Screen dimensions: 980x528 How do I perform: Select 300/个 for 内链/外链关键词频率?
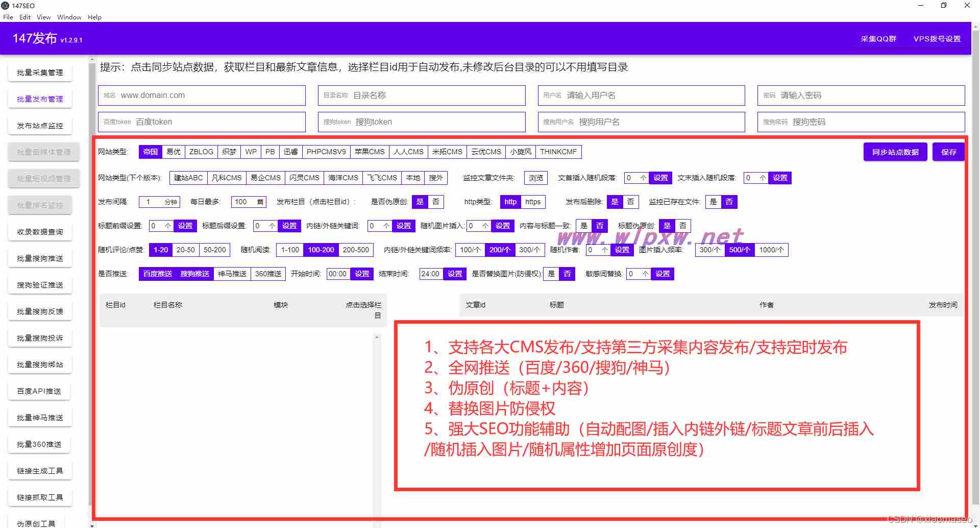tap(529, 250)
